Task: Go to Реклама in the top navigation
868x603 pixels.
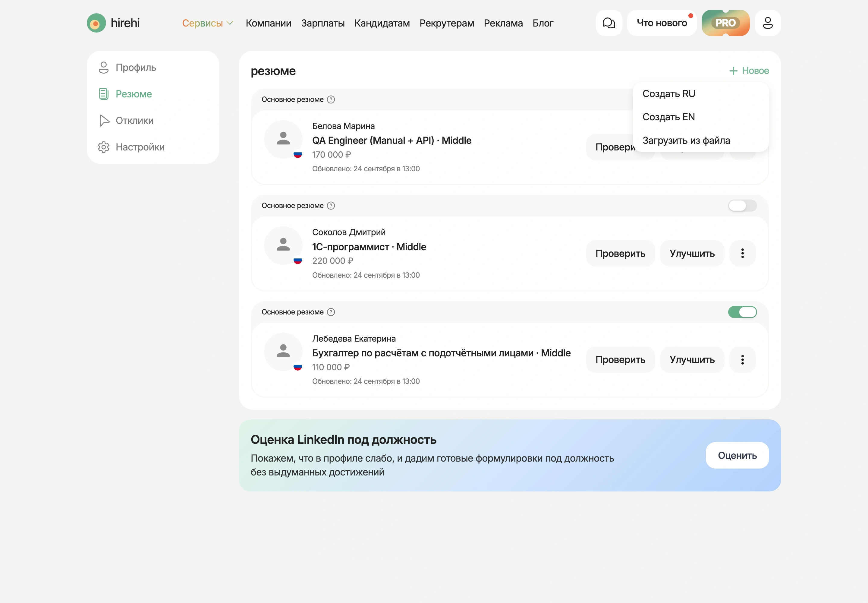Action: coord(503,23)
